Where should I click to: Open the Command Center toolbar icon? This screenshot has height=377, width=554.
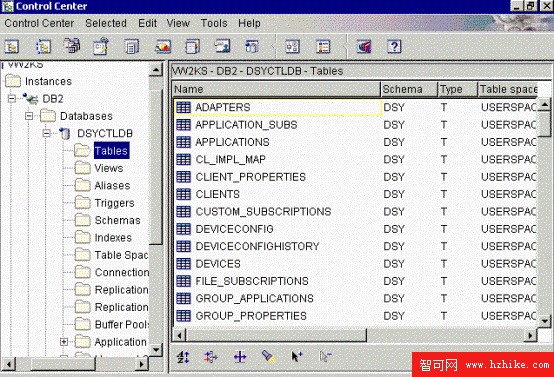[x=101, y=46]
